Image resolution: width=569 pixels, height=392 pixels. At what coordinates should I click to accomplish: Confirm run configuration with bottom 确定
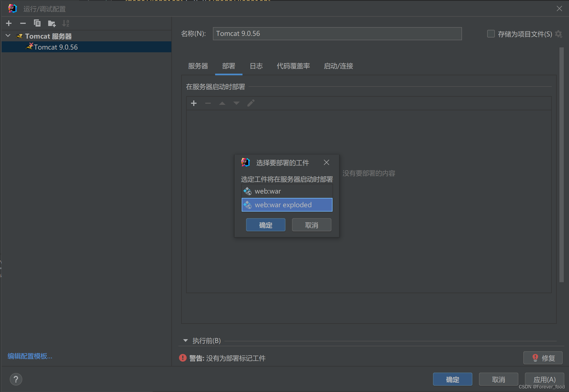coord(452,379)
